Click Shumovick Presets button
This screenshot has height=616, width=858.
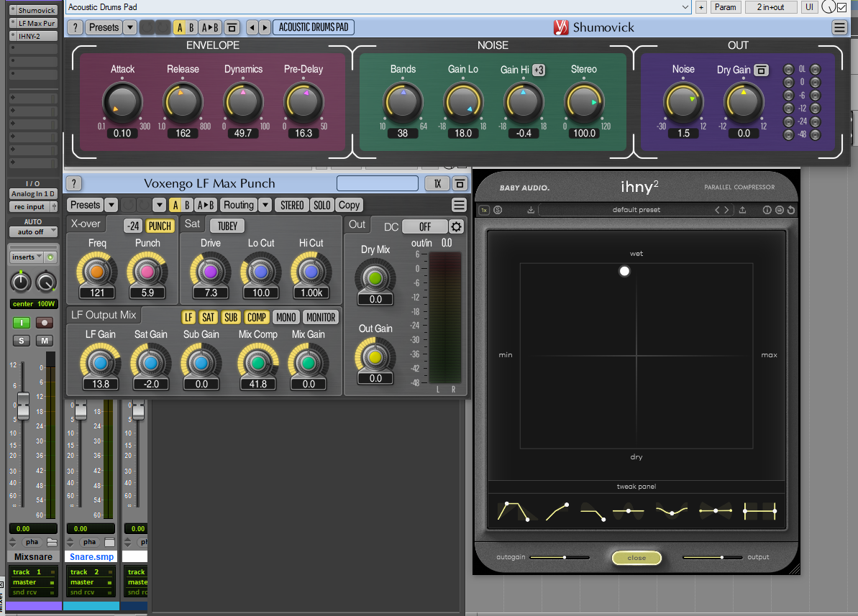[104, 27]
